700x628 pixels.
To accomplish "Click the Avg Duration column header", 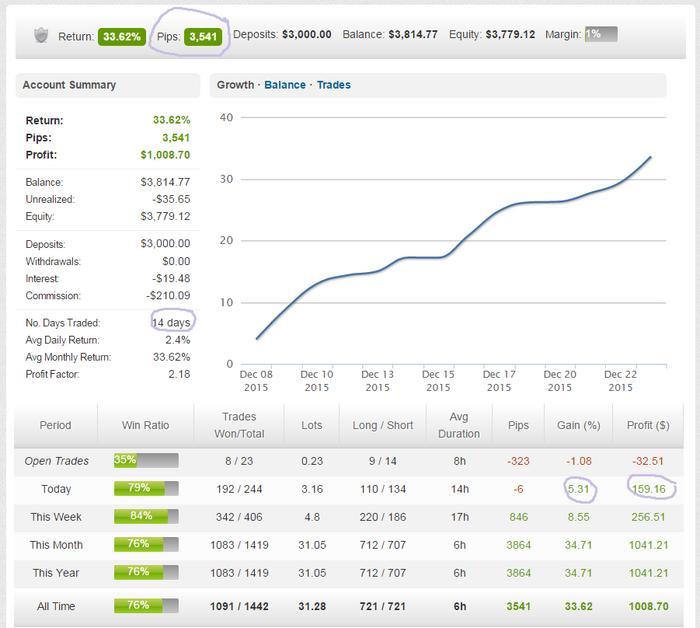I will (459, 425).
